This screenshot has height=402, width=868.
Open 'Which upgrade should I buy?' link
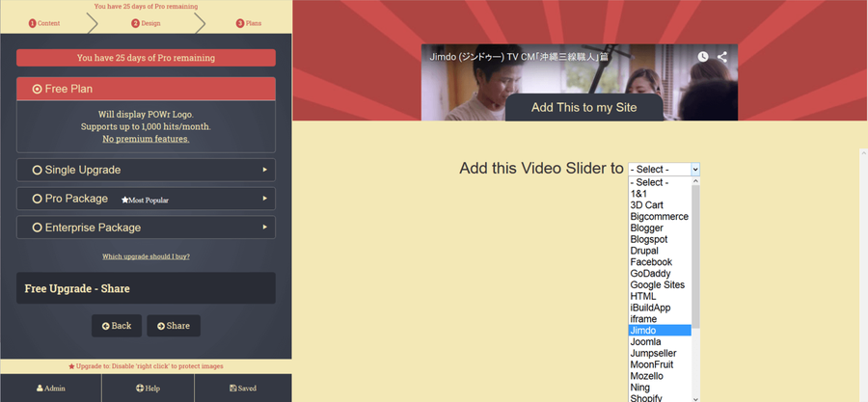tap(147, 256)
